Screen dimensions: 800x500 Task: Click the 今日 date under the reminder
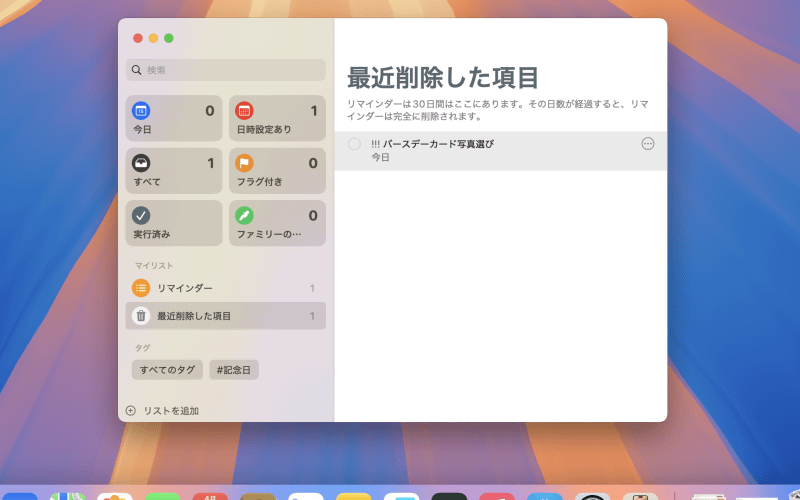pyautogui.click(x=380, y=158)
